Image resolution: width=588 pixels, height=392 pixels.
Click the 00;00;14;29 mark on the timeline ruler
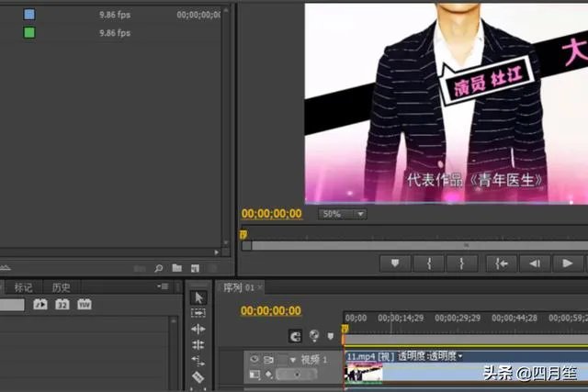click(401, 319)
